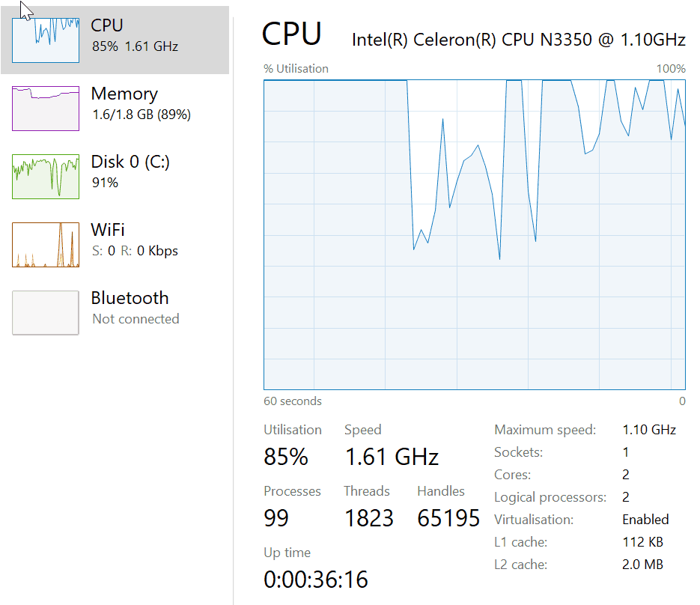Select the CPU mini graph thumbnail
Screen dimensions: 700x605
(46, 41)
